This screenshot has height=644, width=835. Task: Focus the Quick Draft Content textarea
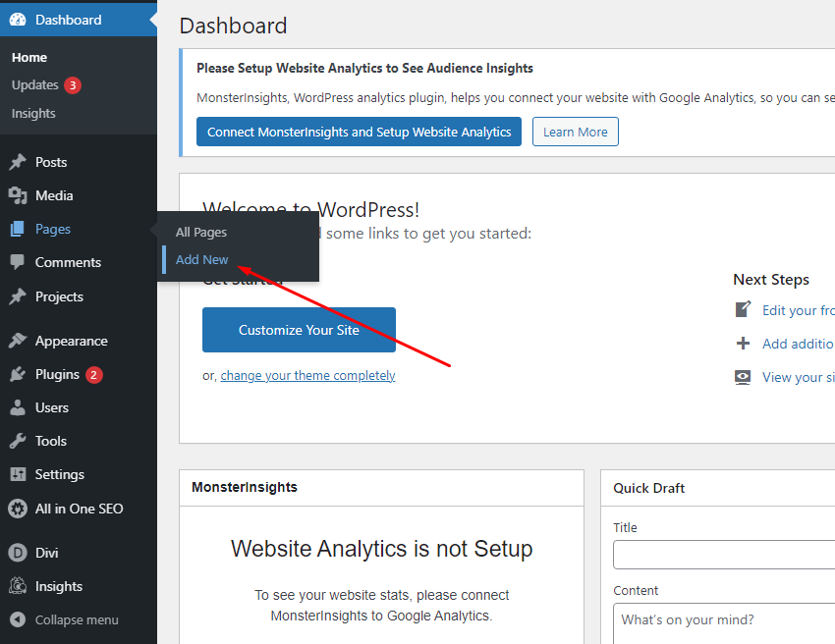(x=723, y=624)
